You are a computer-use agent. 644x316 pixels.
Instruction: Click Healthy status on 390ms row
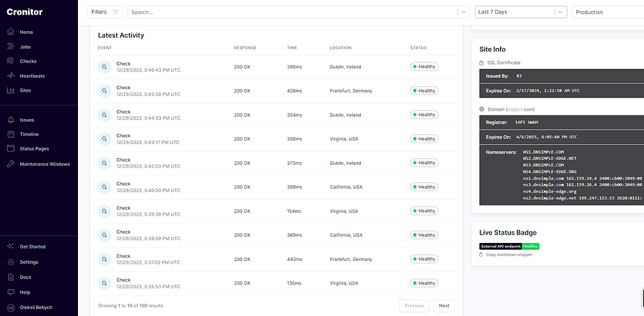(424, 67)
